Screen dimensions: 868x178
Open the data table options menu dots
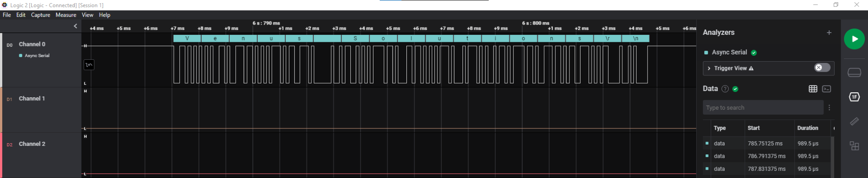point(829,108)
